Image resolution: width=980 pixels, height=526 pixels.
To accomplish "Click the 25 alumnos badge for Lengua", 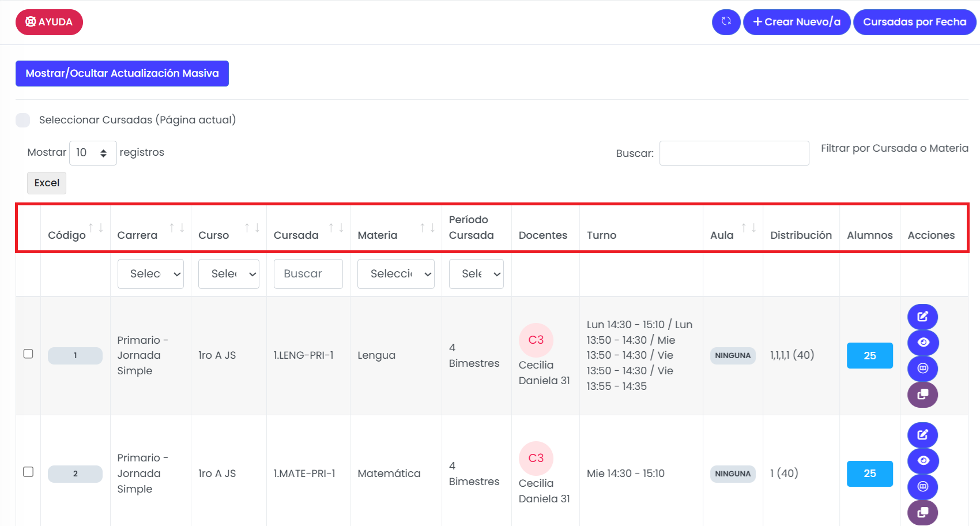I will click(870, 355).
